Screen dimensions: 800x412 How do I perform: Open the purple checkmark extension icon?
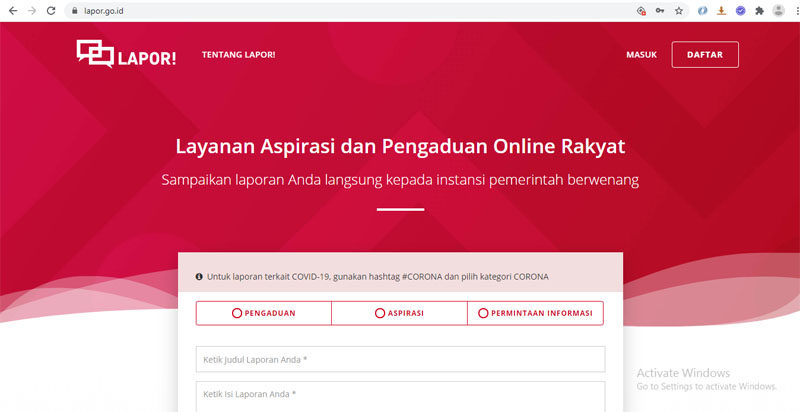coord(740,11)
